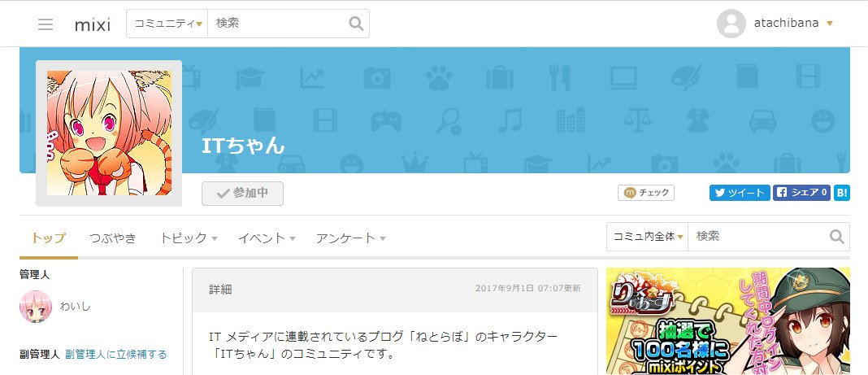Click the mixi logo
This screenshot has height=375, width=868.
(92, 24)
